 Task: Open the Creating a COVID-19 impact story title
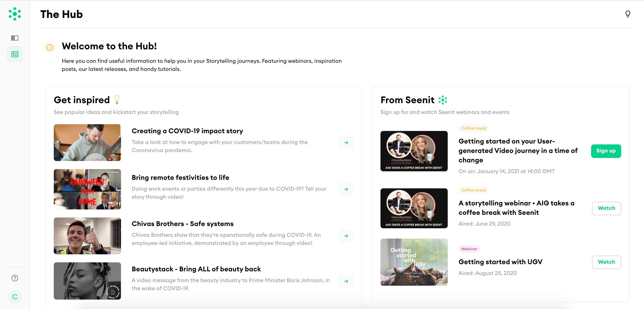(187, 131)
